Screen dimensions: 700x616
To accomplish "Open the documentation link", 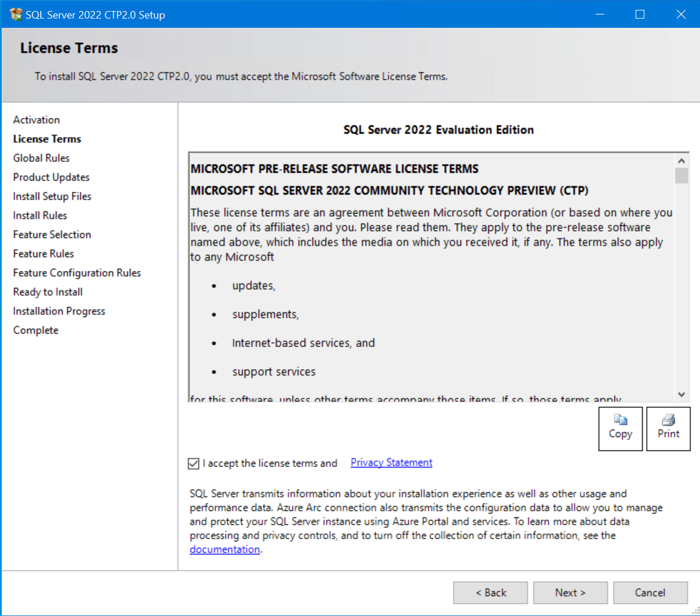I will (224, 549).
